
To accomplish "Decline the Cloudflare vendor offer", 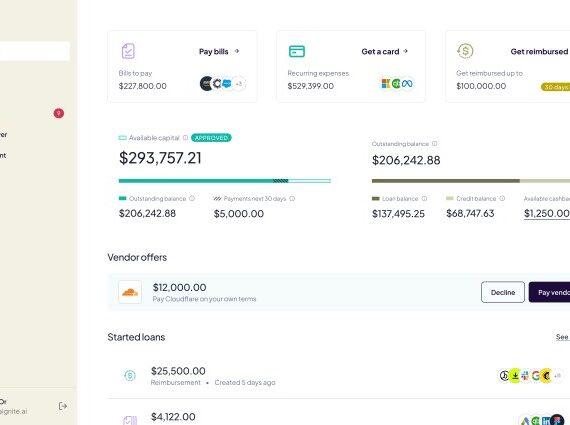I will 503,292.
